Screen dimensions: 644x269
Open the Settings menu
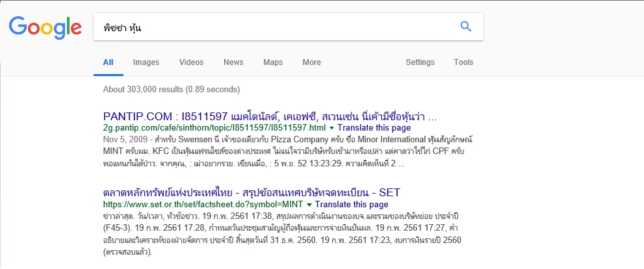(x=420, y=62)
